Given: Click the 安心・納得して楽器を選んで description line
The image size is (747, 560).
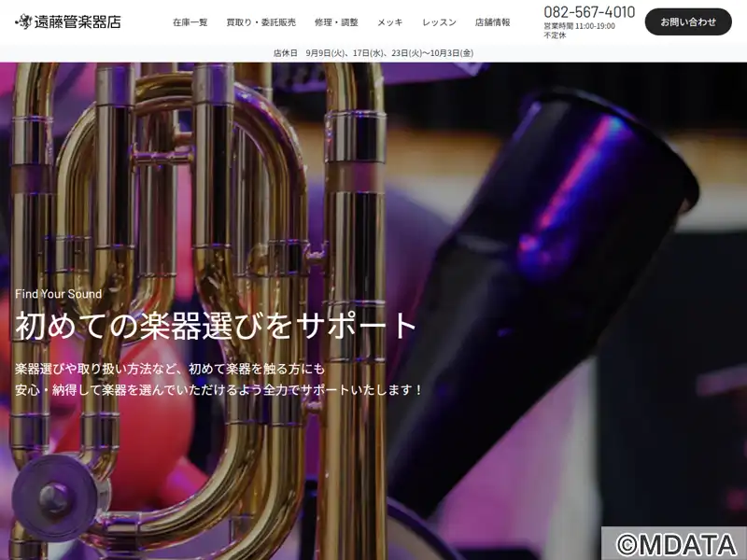Looking at the screenshot, I should (218, 390).
